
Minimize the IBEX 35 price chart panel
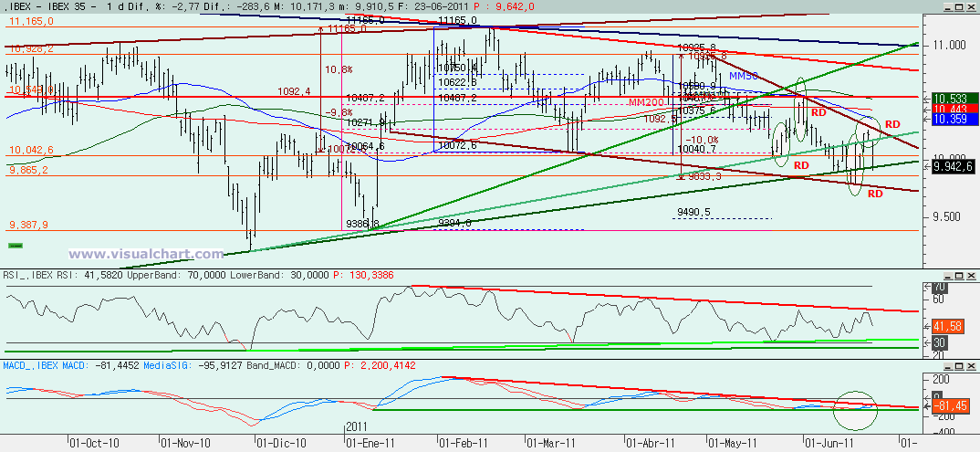(x=947, y=5)
